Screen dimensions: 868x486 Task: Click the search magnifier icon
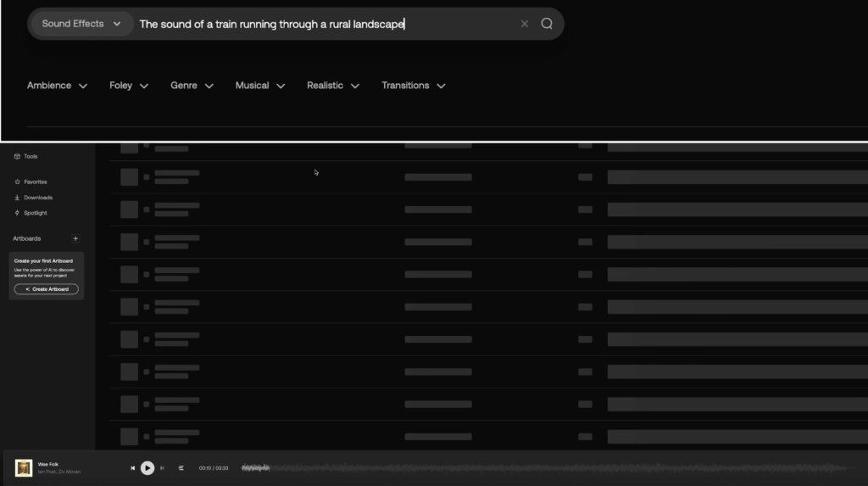coord(547,24)
